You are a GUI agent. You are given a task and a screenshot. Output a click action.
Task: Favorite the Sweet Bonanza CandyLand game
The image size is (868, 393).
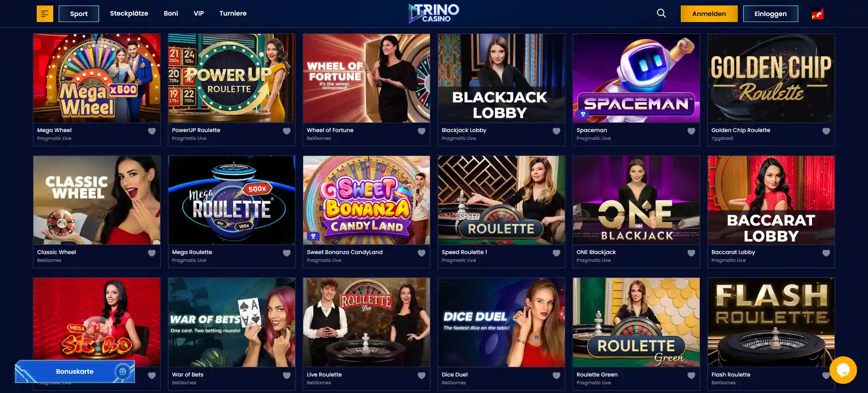pos(422,253)
